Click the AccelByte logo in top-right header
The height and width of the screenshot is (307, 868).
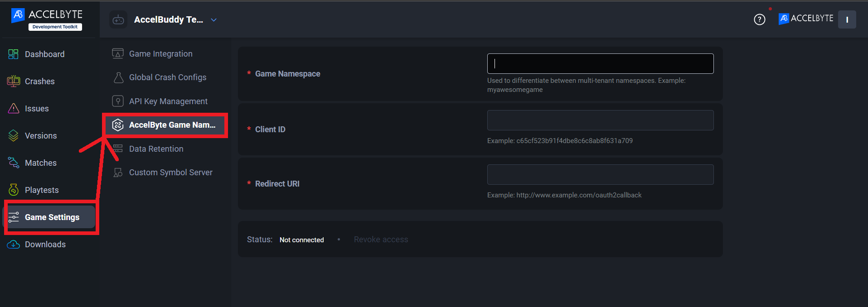806,19
